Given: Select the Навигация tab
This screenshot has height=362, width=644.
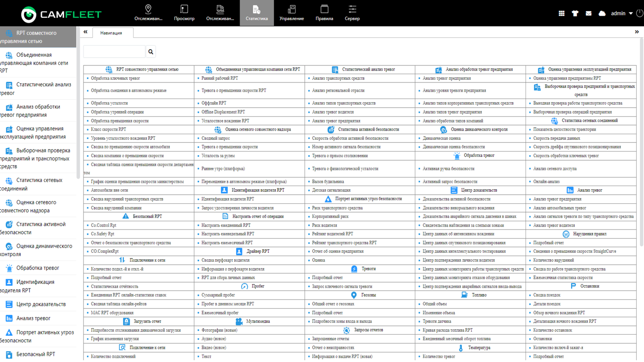Looking at the screenshot, I should click(x=111, y=33).
